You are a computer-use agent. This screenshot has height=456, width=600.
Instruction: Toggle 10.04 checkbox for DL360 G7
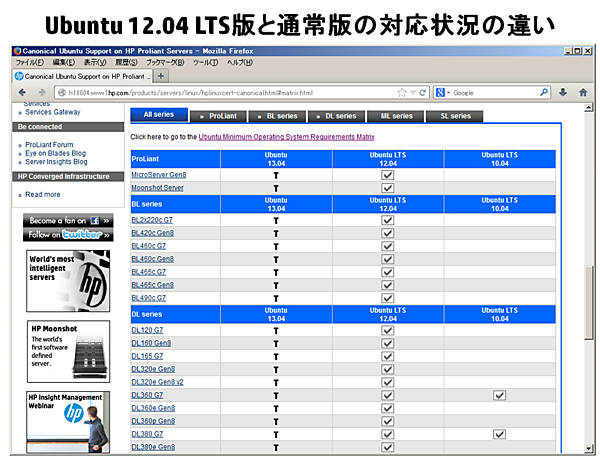[499, 395]
